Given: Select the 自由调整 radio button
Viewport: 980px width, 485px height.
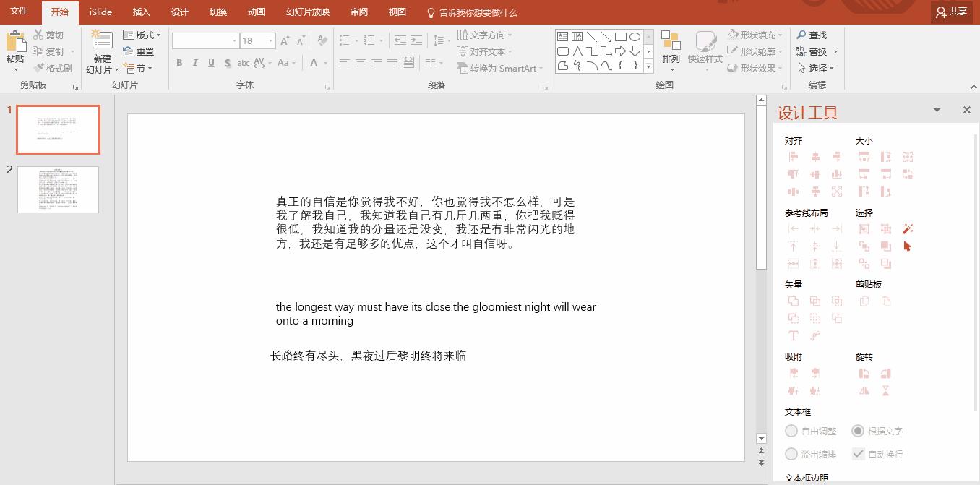Looking at the screenshot, I should [791, 431].
